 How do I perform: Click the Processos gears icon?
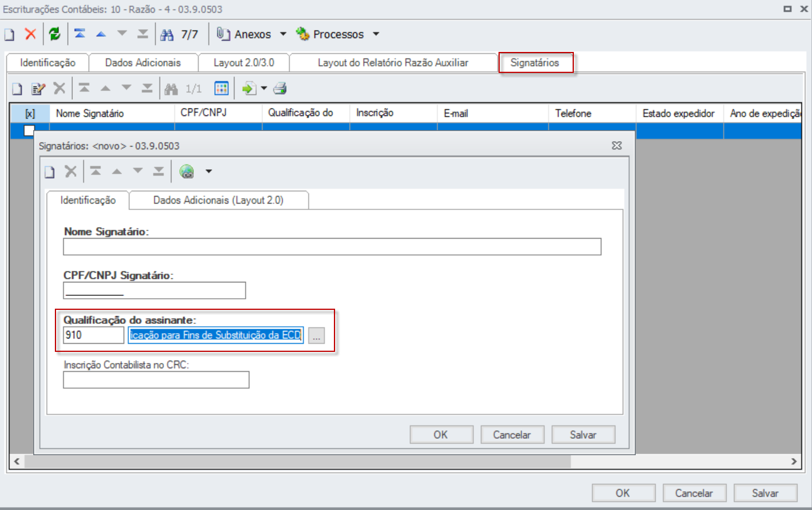pos(302,34)
